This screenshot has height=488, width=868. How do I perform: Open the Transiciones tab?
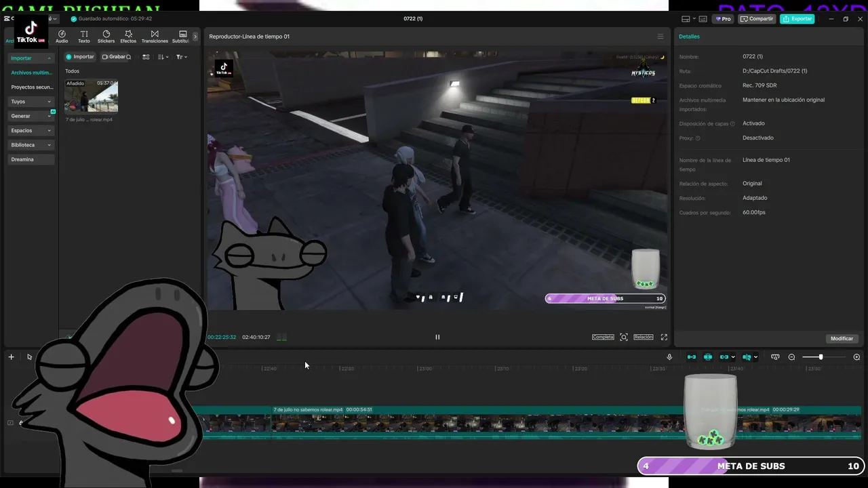click(x=155, y=37)
